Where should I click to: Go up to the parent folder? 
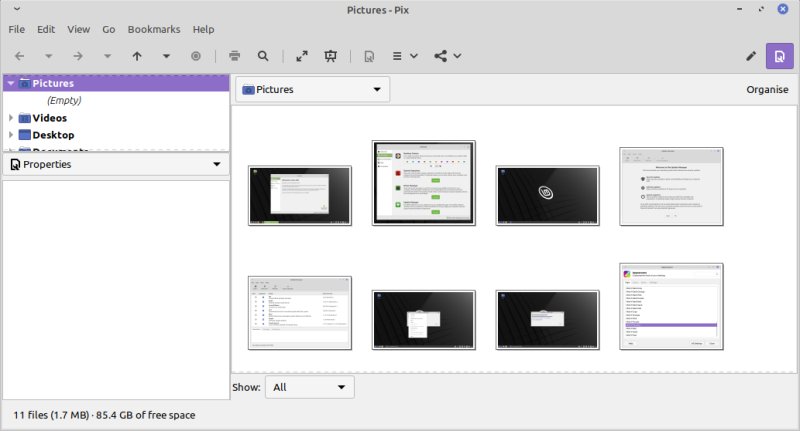point(137,56)
